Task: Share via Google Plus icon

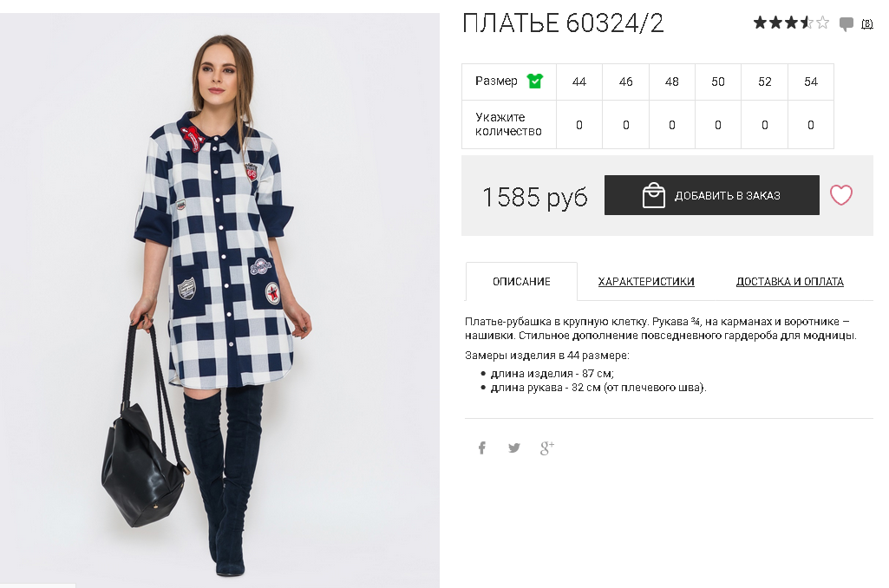Action: 546,448
